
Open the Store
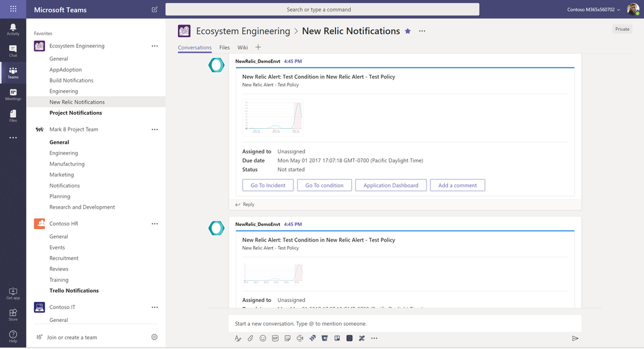pos(13,315)
